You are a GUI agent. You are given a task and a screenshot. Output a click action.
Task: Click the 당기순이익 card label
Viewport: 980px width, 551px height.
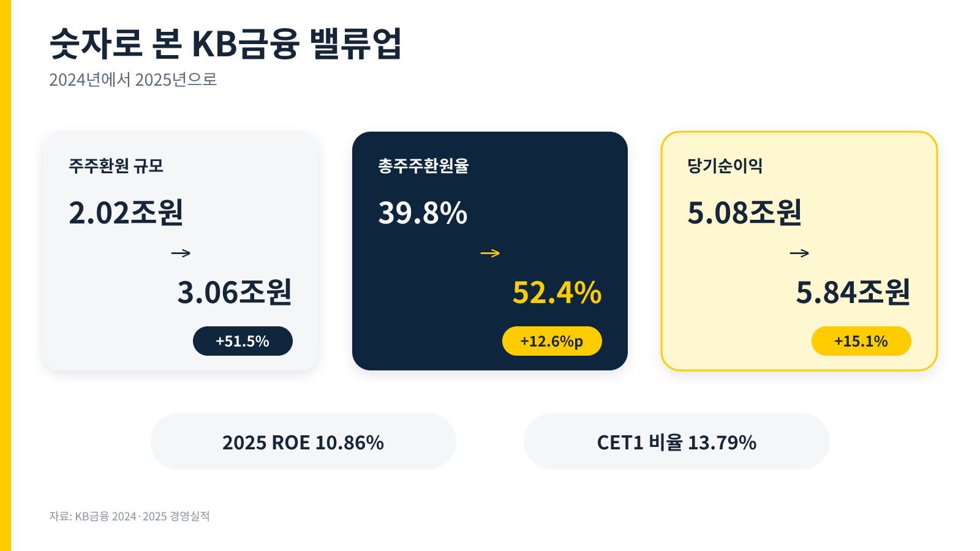point(725,166)
